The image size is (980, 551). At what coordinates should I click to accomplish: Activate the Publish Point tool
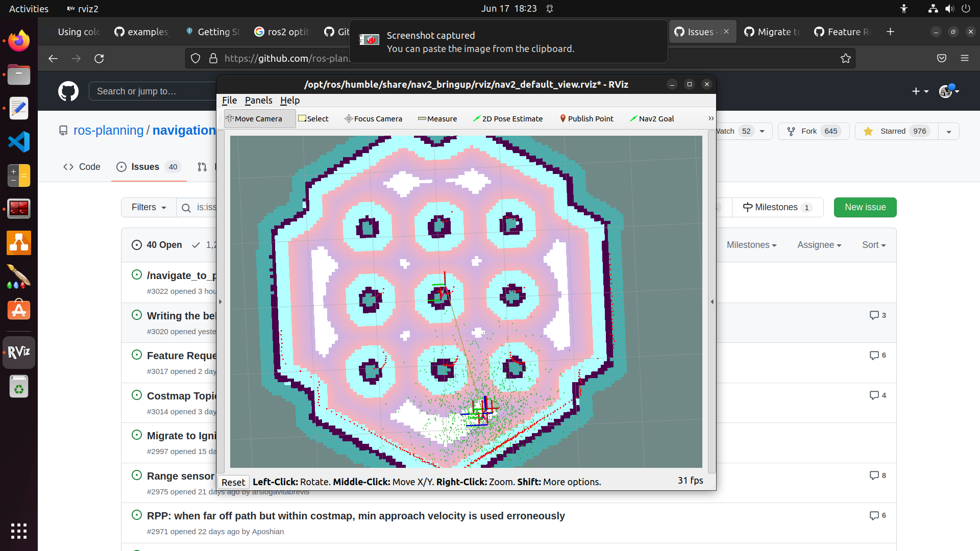tap(586, 118)
